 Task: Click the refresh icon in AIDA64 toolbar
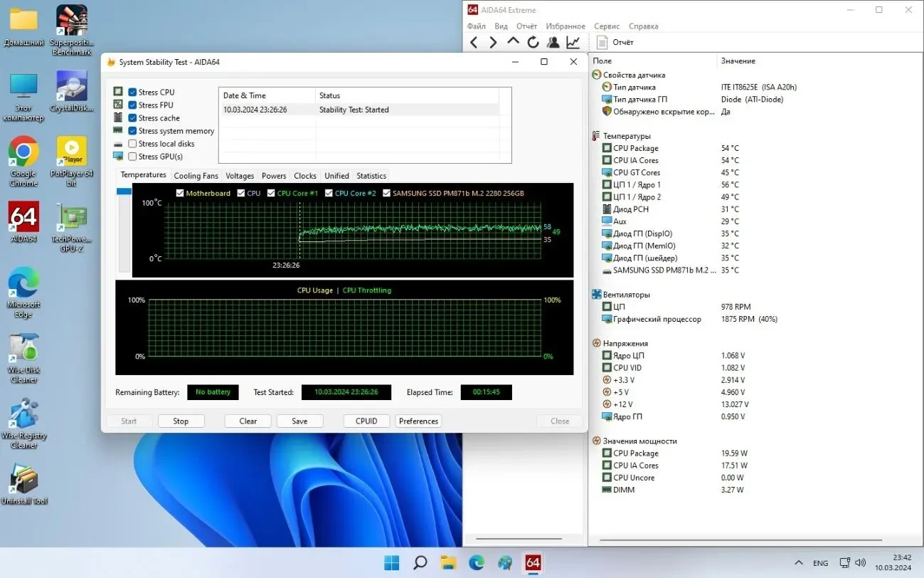pos(533,42)
